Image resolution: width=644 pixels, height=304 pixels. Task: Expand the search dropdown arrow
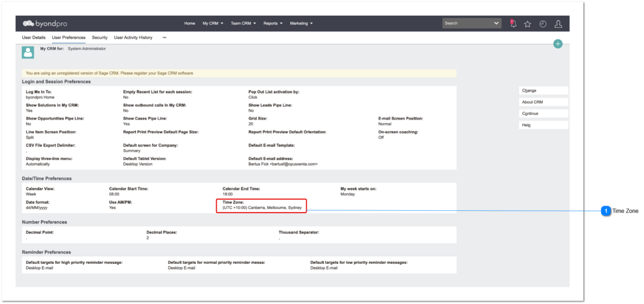(x=496, y=23)
